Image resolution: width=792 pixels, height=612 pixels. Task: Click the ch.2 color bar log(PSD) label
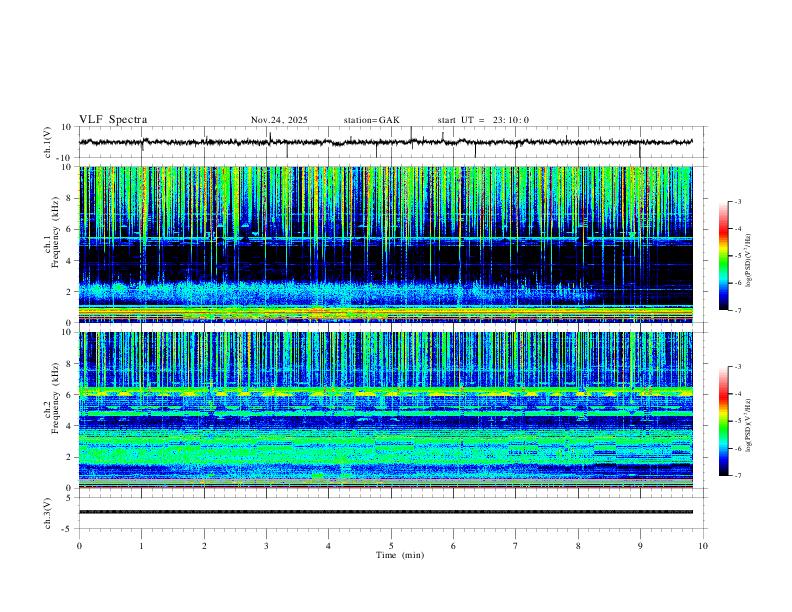tap(748, 425)
